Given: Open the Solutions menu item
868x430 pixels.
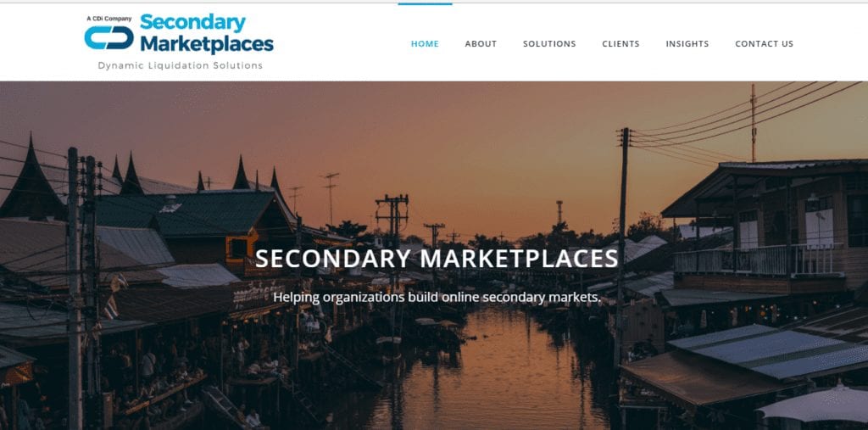Looking at the screenshot, I should [x=549, y=44].
